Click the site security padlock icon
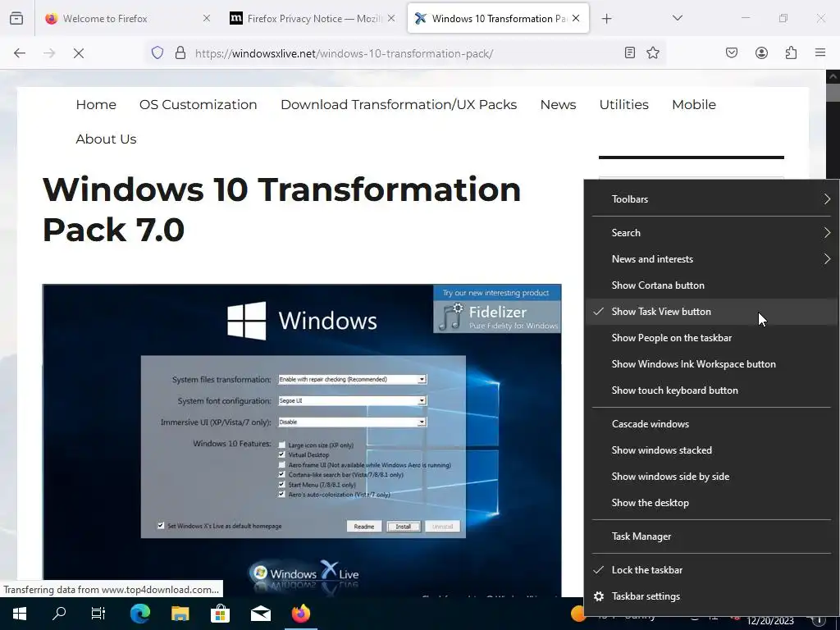 tap(180, 52)
